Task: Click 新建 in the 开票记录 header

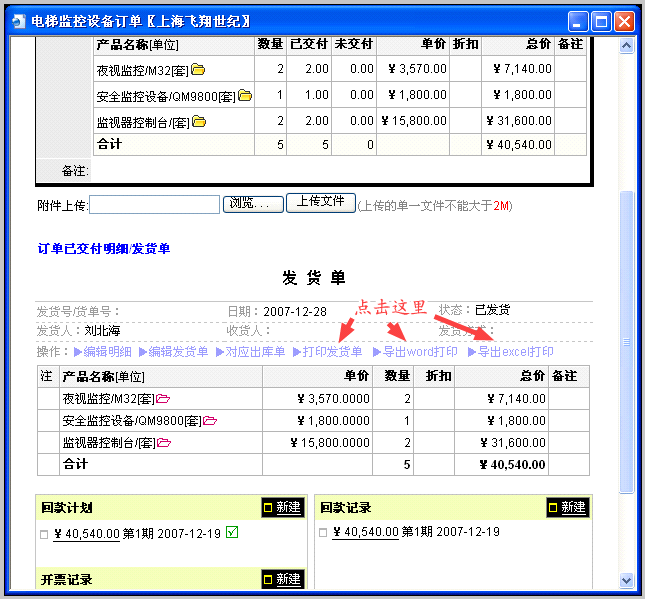Action: (x=282, y=579)
